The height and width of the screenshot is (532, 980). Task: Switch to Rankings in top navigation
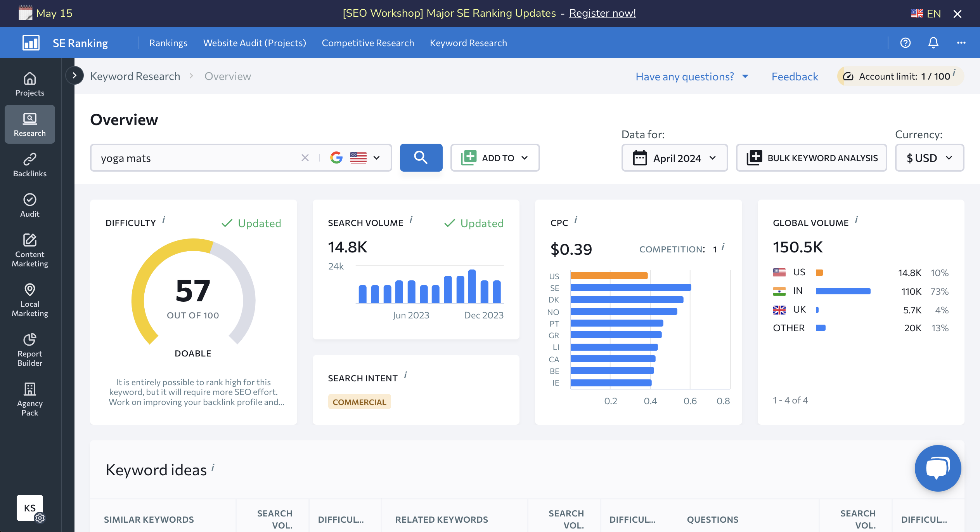(x=168, y=43)
